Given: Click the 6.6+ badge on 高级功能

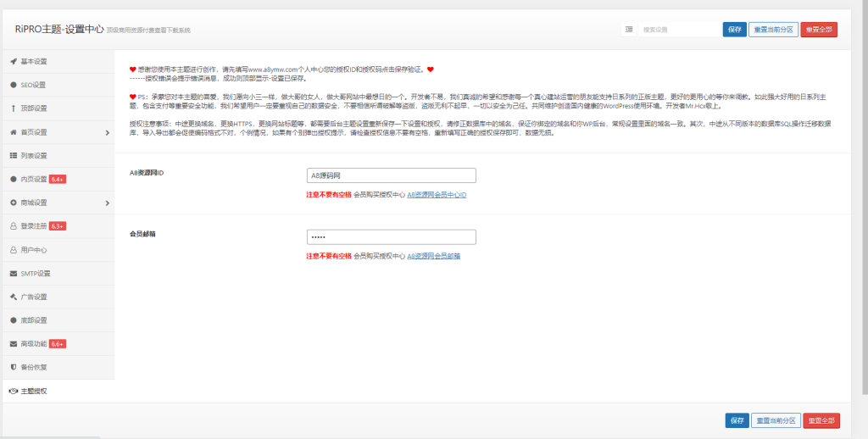Looking at the screenshot, I should tap(58, 344).
